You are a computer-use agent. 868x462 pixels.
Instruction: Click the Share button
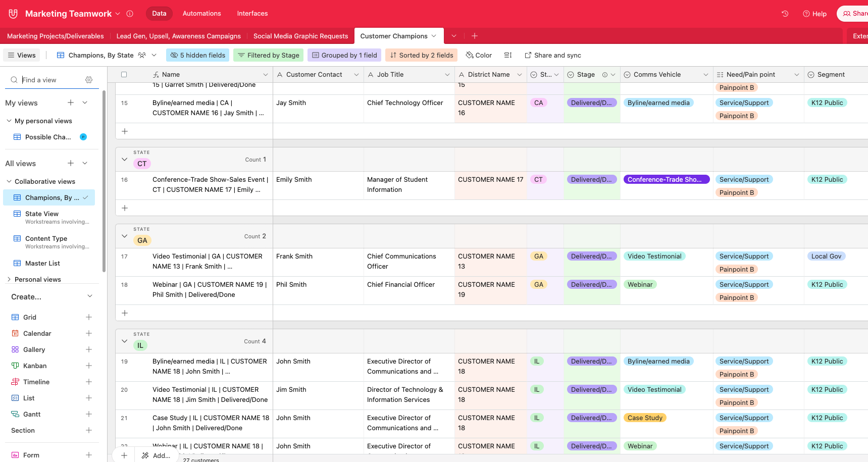point(855,14)
